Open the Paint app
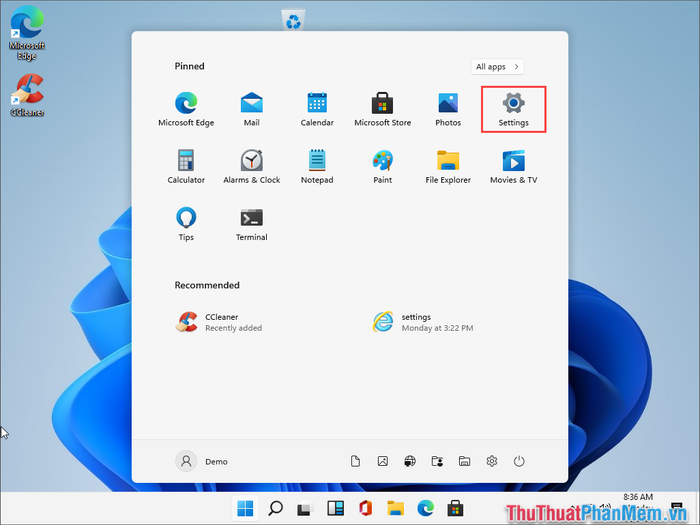The height and width of the screenshot is (525, 700). pyautogui.click(x=383, y=167)
